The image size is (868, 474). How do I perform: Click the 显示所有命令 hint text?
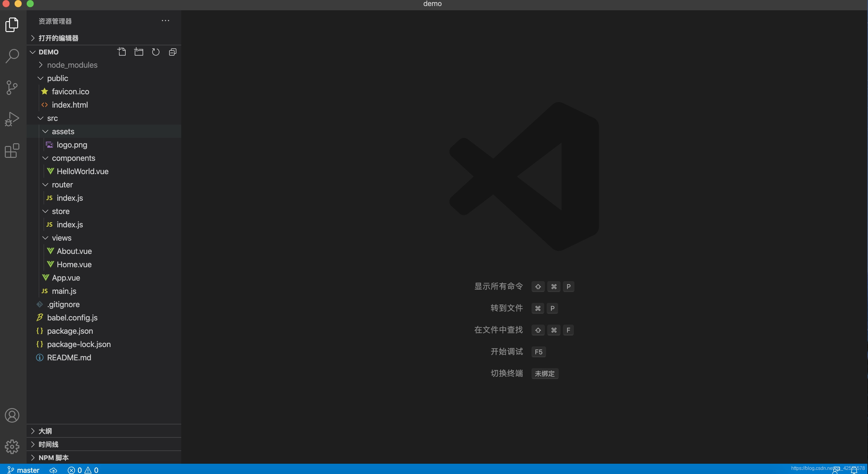499,286
